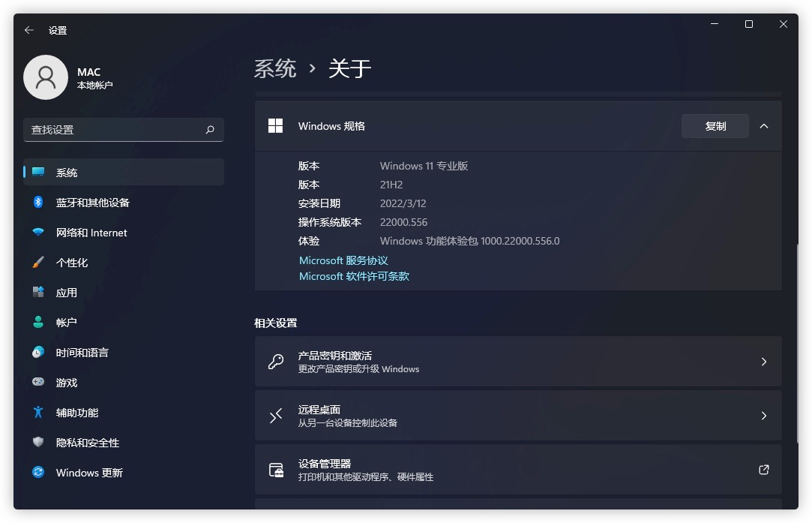Click the 查找设置 search field
812x523 pixels.
coord(124,130)
